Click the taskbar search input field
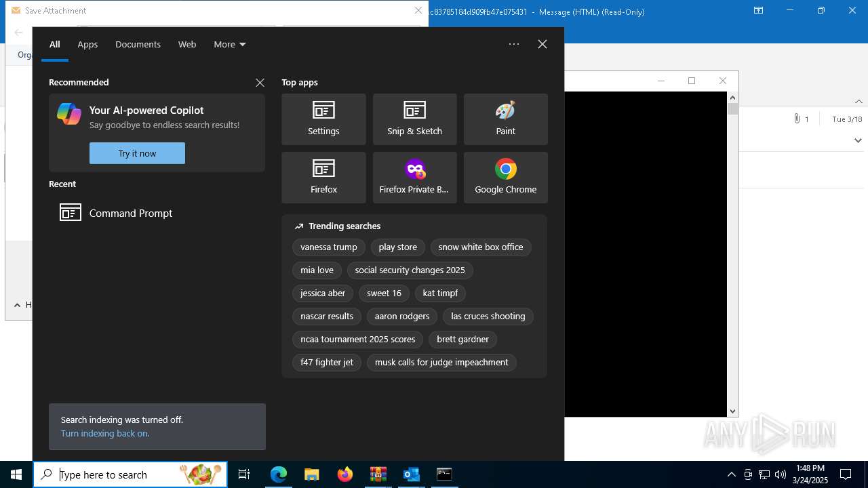This screenshot has width=868, height=488. (x=130, y=474)
